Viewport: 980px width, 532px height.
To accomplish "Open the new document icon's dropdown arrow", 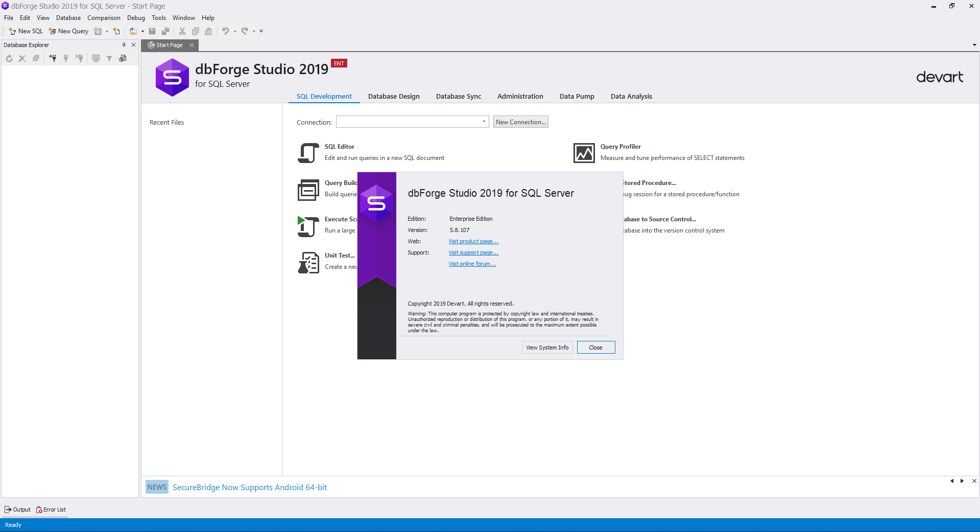I will (x=107, y=31).
